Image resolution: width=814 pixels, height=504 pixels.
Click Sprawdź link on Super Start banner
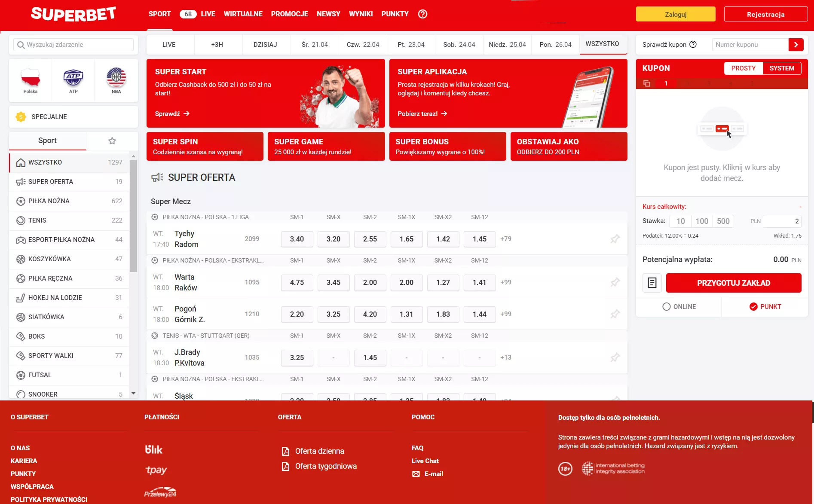172,114
